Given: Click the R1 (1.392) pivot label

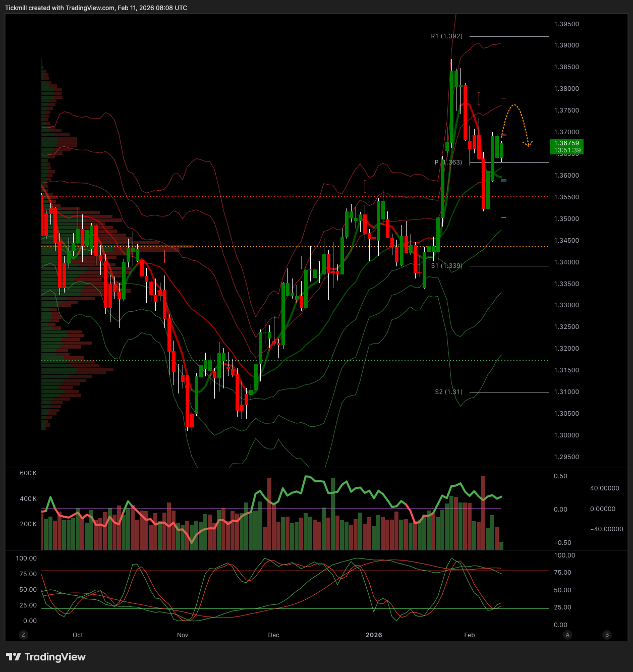Looking at the screenshot, I should (x=446, y=36).
